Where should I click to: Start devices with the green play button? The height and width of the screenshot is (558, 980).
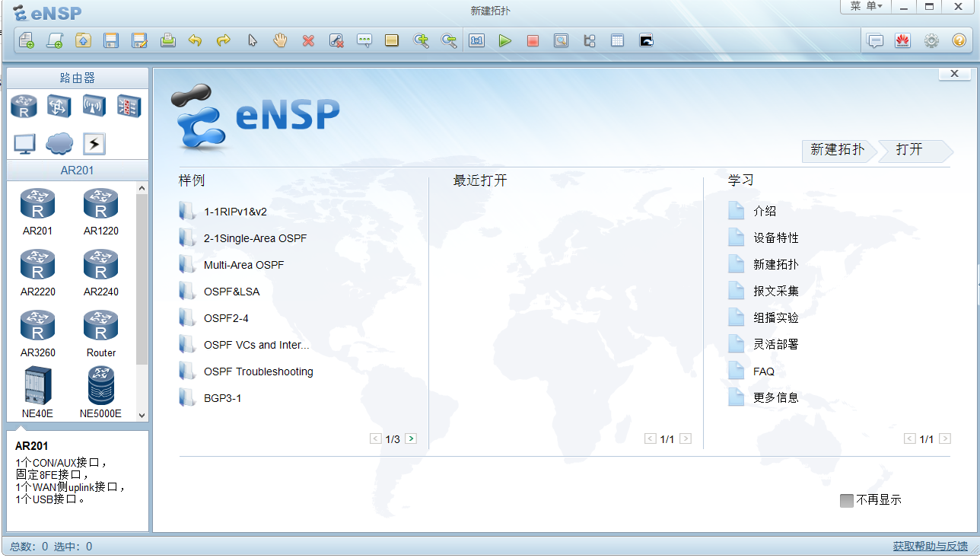point(505,40)
